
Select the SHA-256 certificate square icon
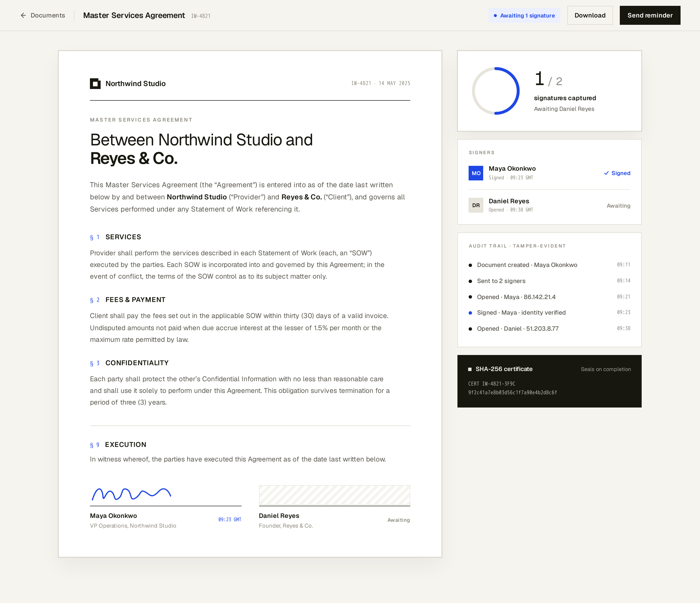pyautogui.click(x=470, y=369)
